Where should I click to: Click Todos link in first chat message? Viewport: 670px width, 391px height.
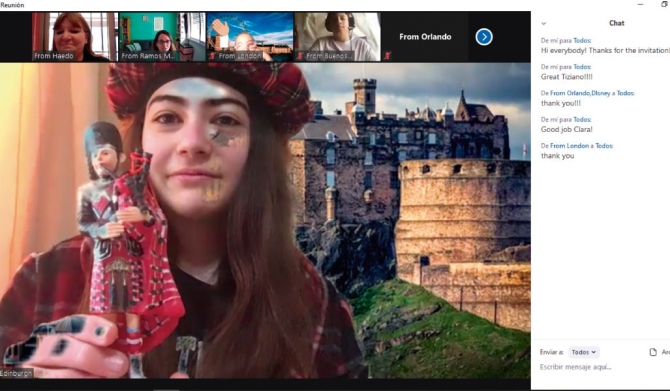[582, 41]
